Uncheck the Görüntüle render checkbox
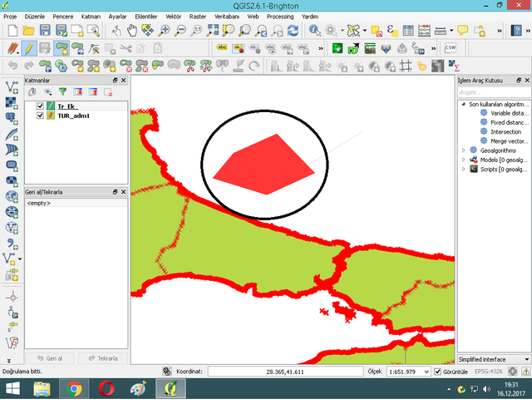This screenshot has width=532, height=404. 438,372
